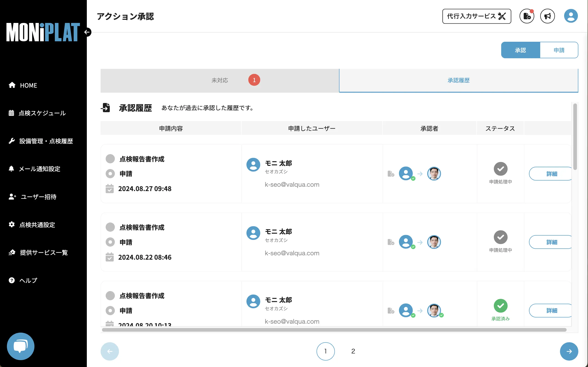Image resolution: width=588 pixels, height=367 pixels.
Task: Select the 承認履歴 tab
Action: click(458, 80)
